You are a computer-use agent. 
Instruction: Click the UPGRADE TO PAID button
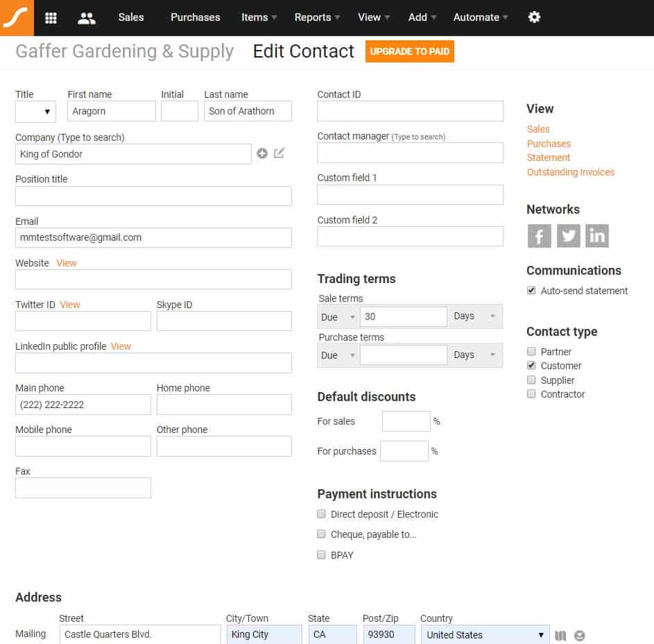tap(410, 51)
